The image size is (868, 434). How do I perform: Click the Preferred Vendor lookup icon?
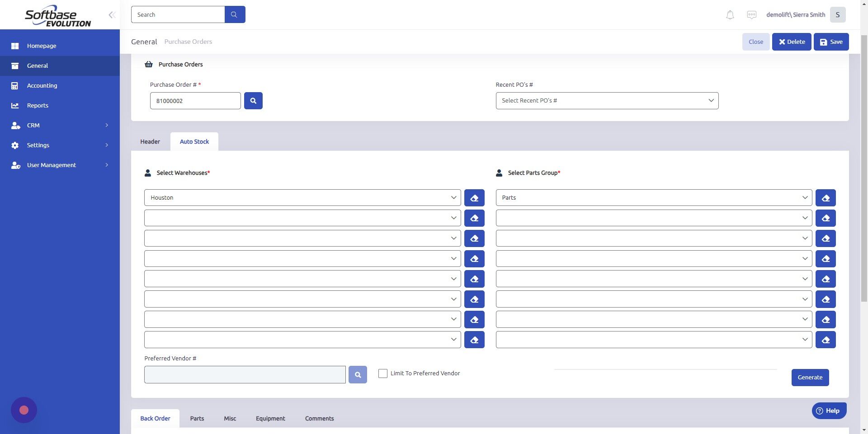coord(357,374)
